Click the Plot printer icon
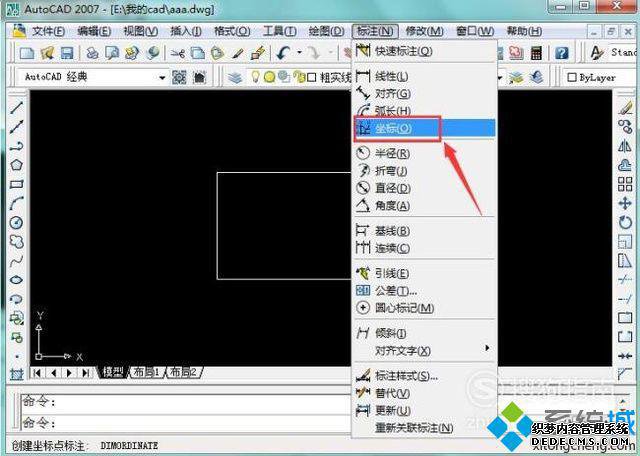Image resolution: width=640 pixels, height=456 pixels. [92, 53]
